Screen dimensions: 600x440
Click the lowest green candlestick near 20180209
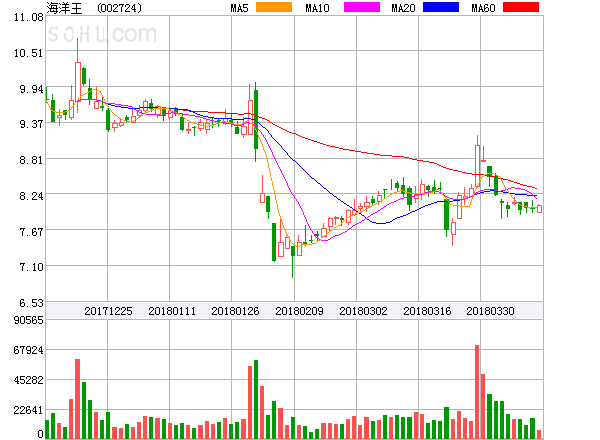point(293,262)
